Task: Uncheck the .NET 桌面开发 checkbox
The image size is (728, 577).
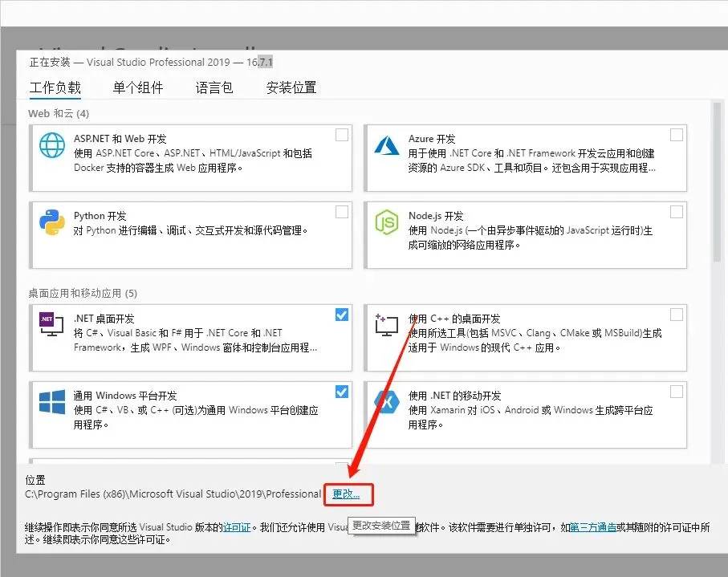Action: 342,315
